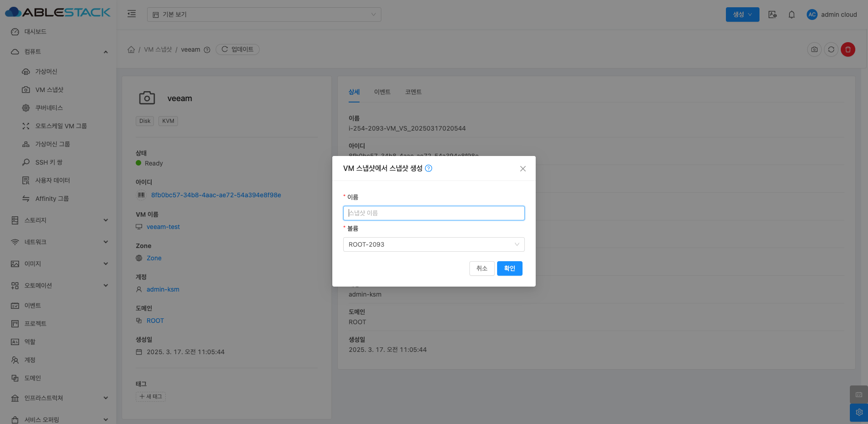Open the notifications bell

coord(791,15)
